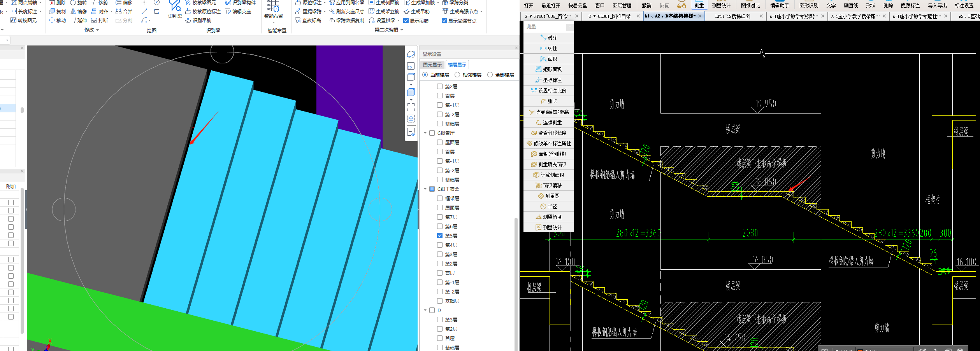Open dropdown under wireframe cube view icon
This screenshot has width=980, height=351.
coord(411,84)
